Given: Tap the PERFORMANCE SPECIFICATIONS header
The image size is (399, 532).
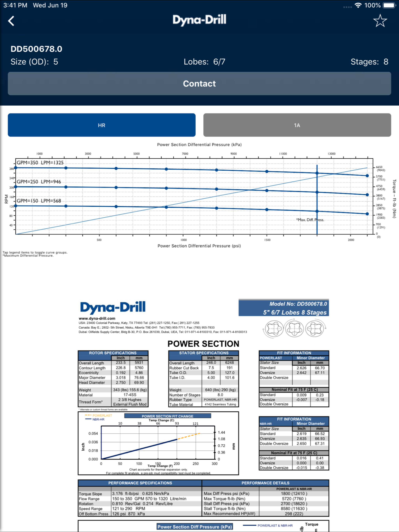Looking at the screenshot, I should [140, 483].
